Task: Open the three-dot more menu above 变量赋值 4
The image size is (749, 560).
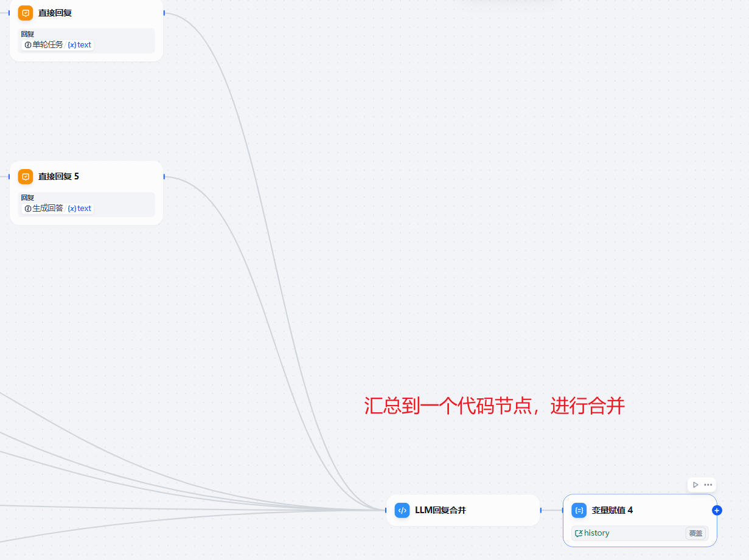Action: coord(708,485)
